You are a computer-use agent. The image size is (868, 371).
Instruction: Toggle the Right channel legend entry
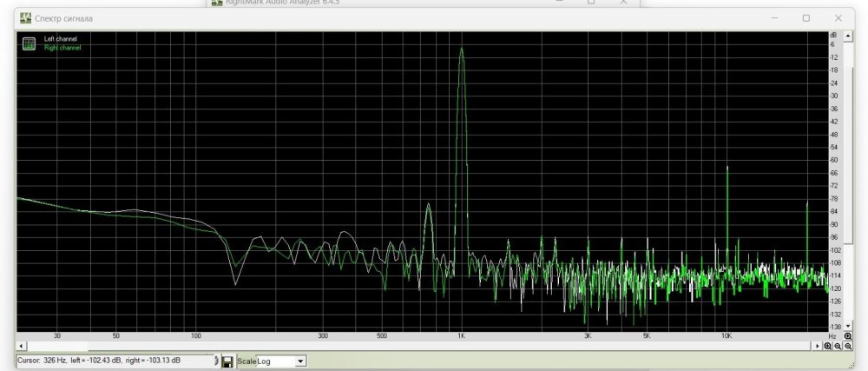click(x=62, y=48)
